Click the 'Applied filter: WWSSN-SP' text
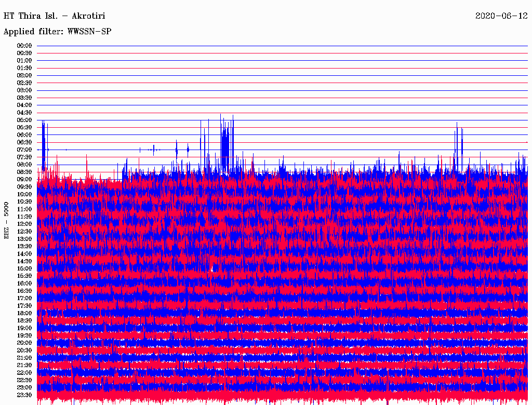The height and width of the screenshot is (405, 532). coord(57,32)
